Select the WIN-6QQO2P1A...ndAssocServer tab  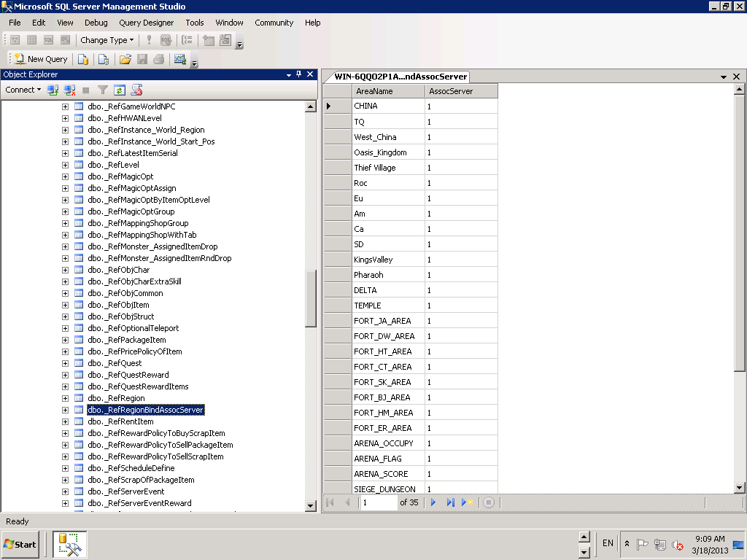(400, 77)
